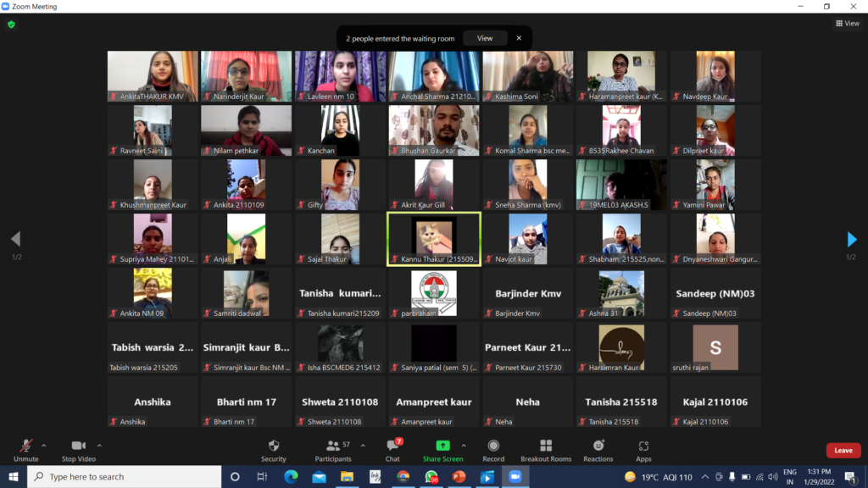Go to next page of participants
Viewport: 868px width, 488px height.
[x=852, y=240]
